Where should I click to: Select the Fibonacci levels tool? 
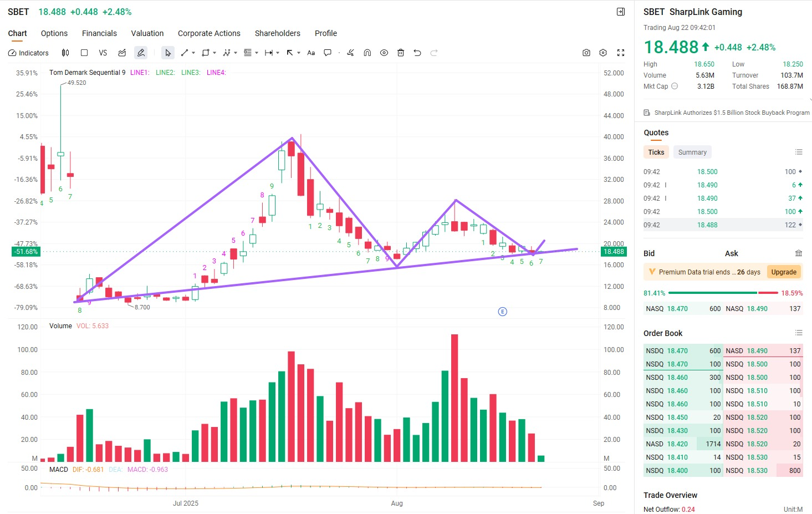[x=248, y=53]
